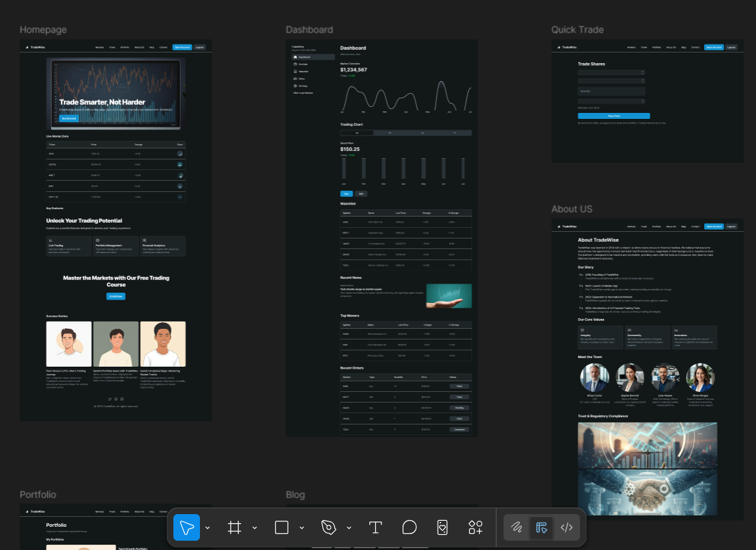Click the Quantity input field in Quick Trade
756x550 pixels.
coord(611,91)
